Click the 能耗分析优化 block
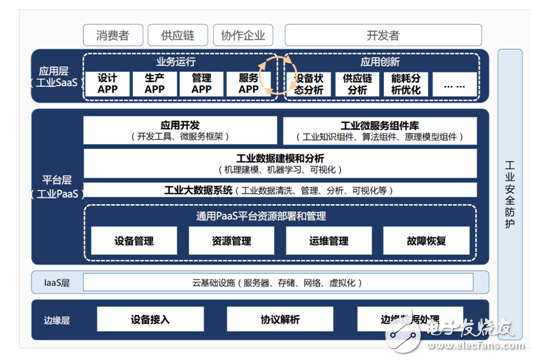The image size is (533, 362). pos(406,84)
